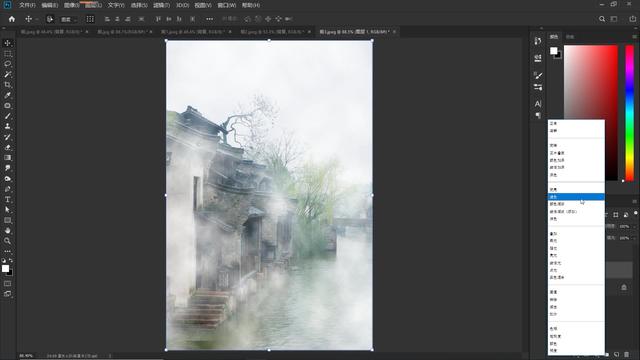Viewport: 640px width, 360px height.
Task: Select the Smudge tool
Action: click(7, 168)
